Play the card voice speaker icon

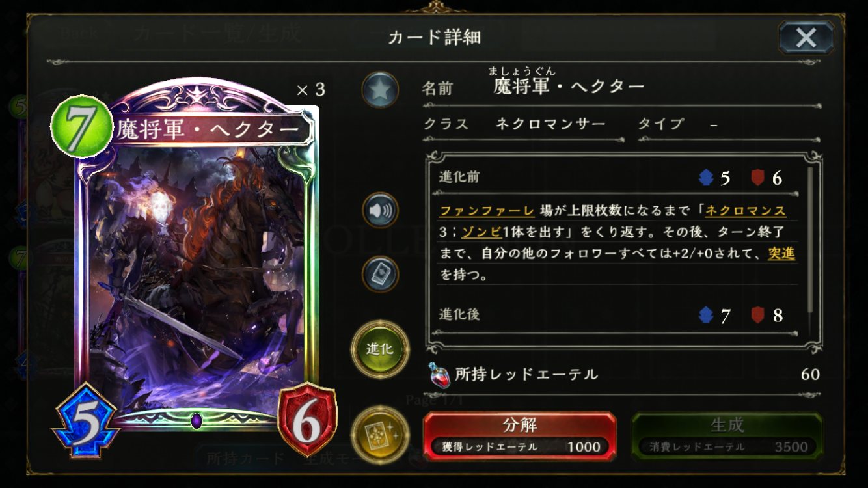point(380,210)
